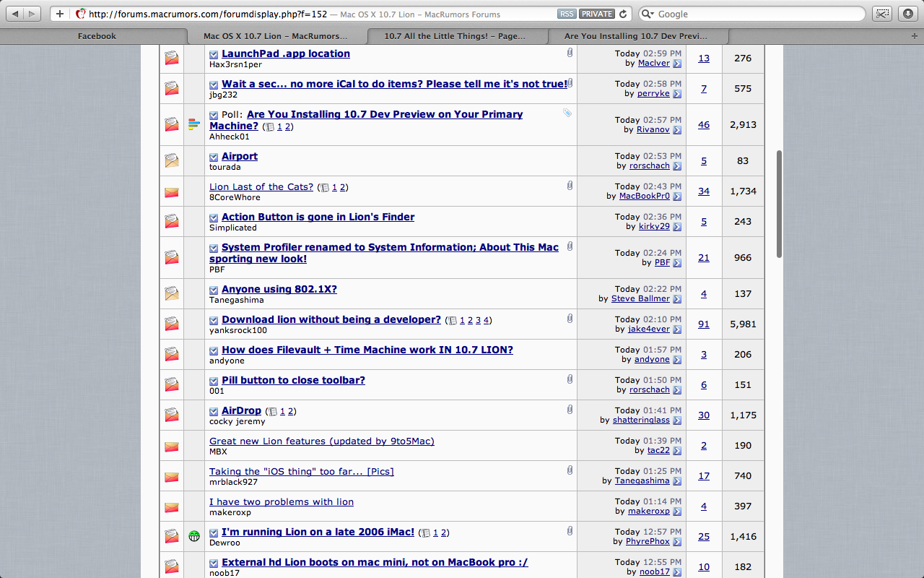Open Taking the "iOS thing" too far... [Pics]
924x578 pixels.
(302, 471)
